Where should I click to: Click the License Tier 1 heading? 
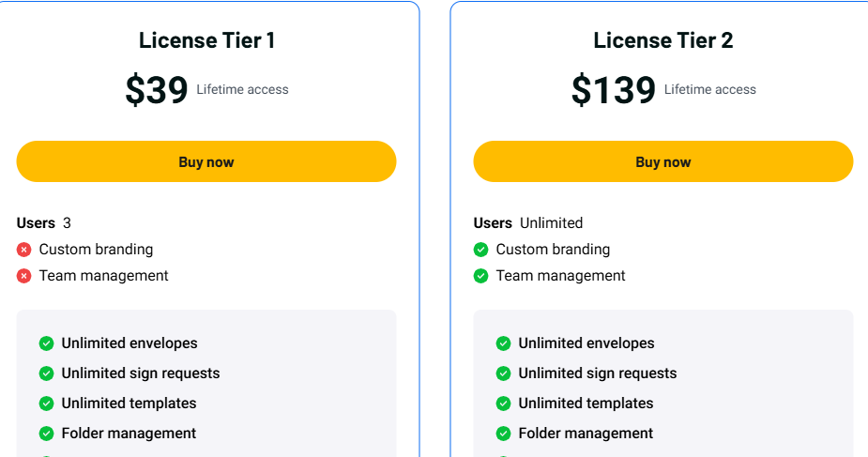click(206, 40)
